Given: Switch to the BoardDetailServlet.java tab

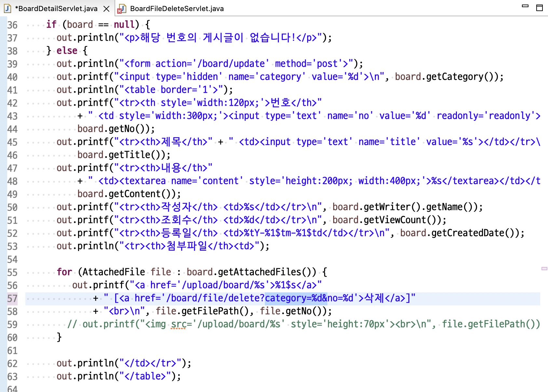Looking at the screenshot, I should [56, 8].
